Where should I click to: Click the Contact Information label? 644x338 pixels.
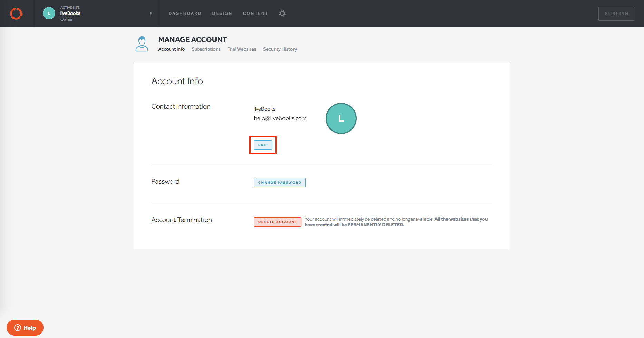tap(181, 107)
